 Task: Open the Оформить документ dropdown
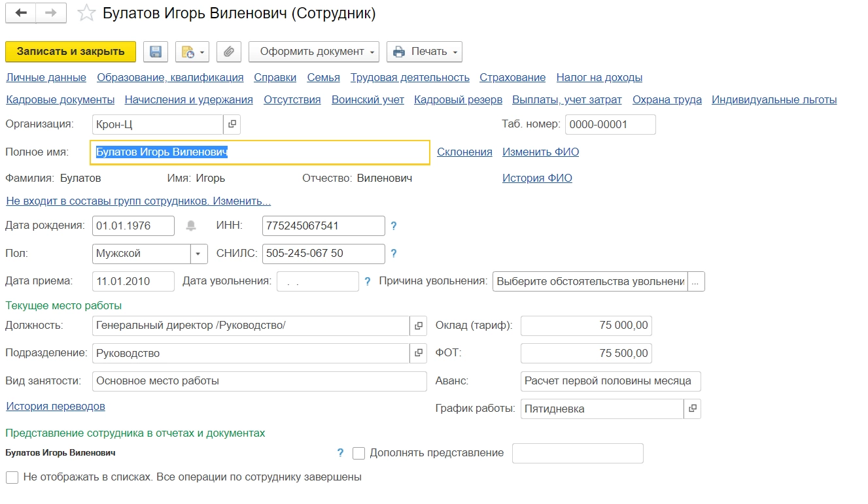coord(313,52)
